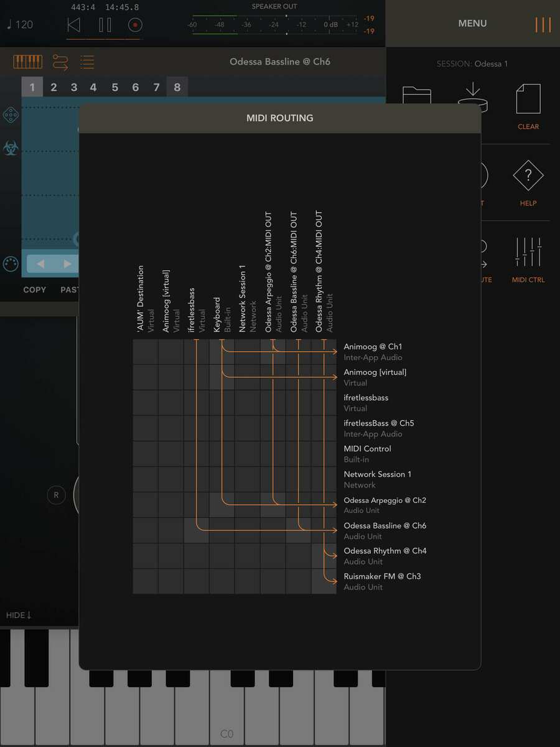Click the Odessa Rhythm @ Ch4:MIDI OUT column header
This screenshot has width=560, height=747.
click(x=324, y=272)
